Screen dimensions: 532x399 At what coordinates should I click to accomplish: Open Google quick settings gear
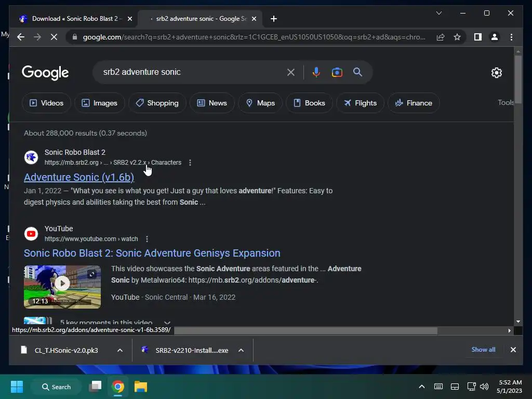click(x=496, y=73)
